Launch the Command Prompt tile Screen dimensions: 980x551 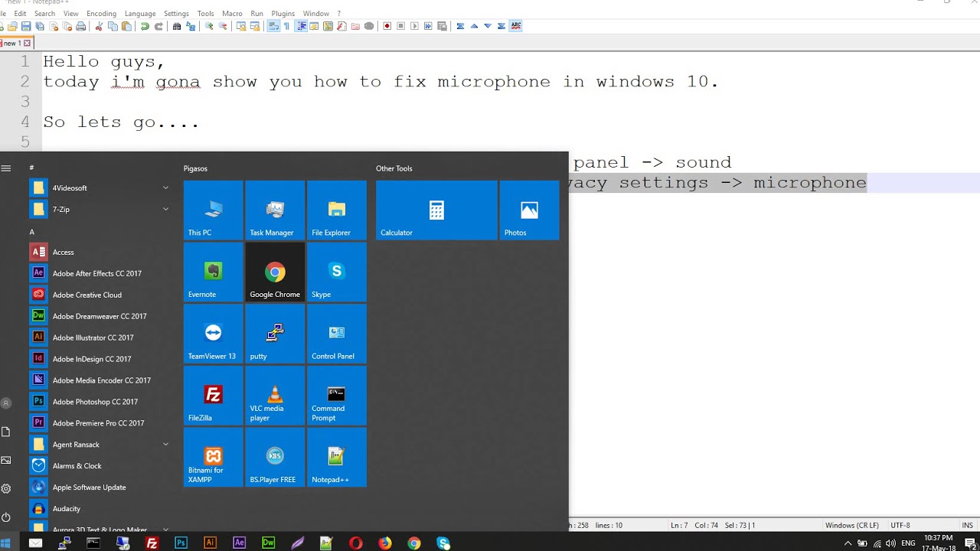pos(337,396)
